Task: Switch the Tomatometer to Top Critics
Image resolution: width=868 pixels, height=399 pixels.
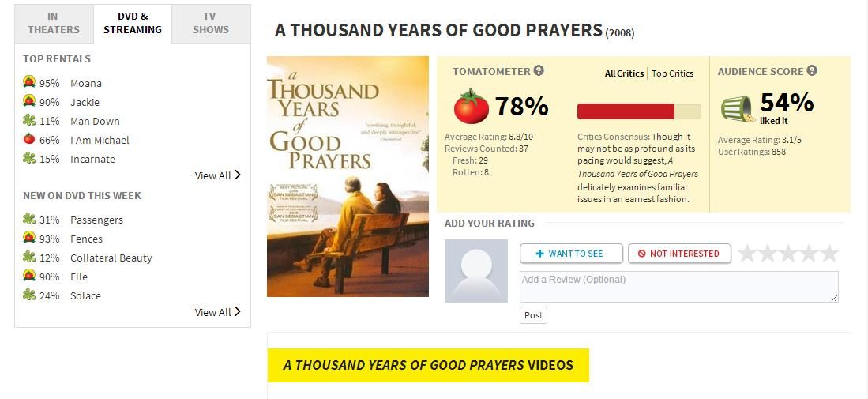Action: (x=672, y=73)
